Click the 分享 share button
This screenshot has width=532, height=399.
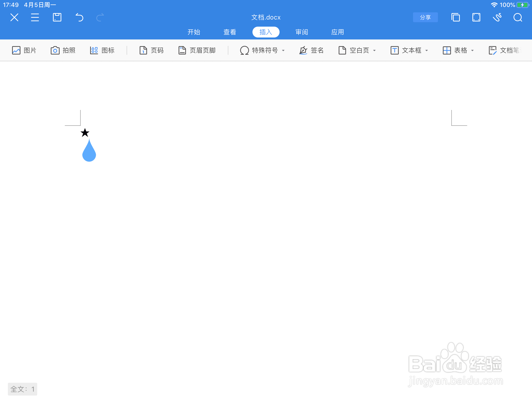[425, 17]
